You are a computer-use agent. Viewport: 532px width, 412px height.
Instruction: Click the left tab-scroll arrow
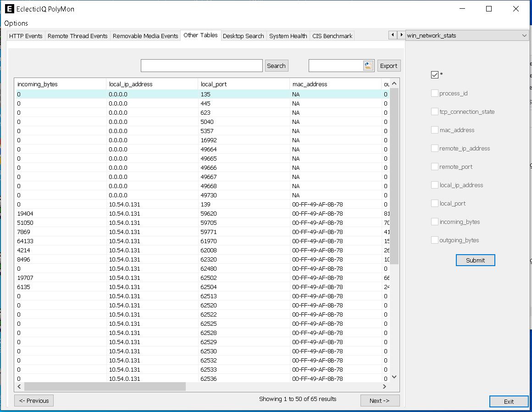pos(393,35)
